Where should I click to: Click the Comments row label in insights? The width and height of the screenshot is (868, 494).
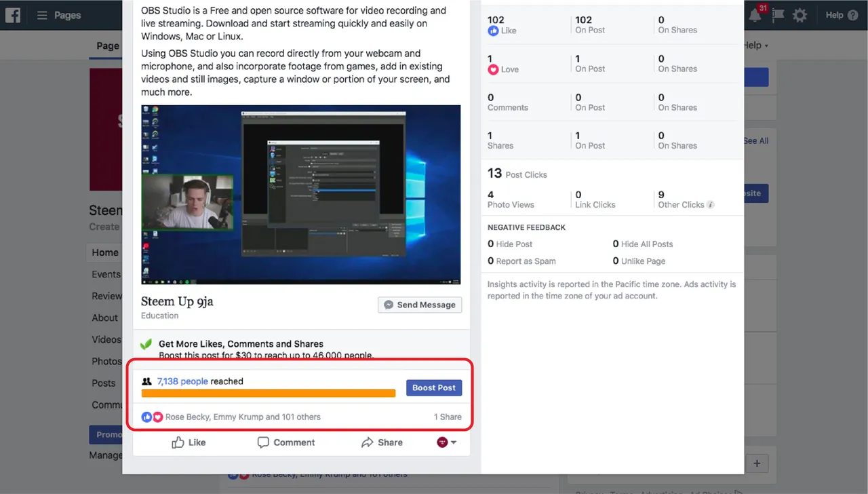(508, 108)
